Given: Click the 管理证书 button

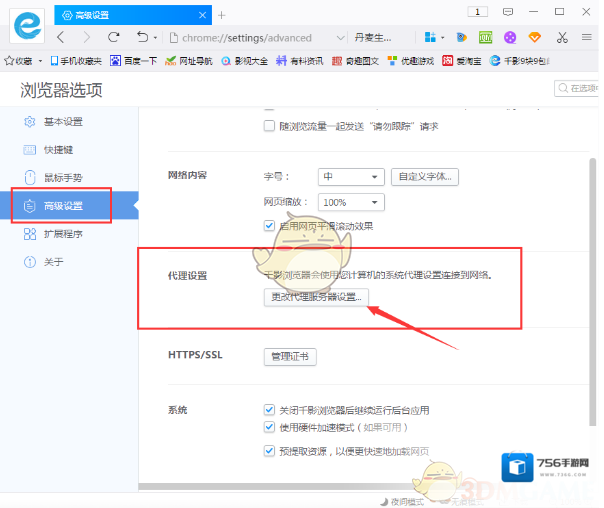Looking at the screenshot, I should pyautogui.click(x=291, y=356).
